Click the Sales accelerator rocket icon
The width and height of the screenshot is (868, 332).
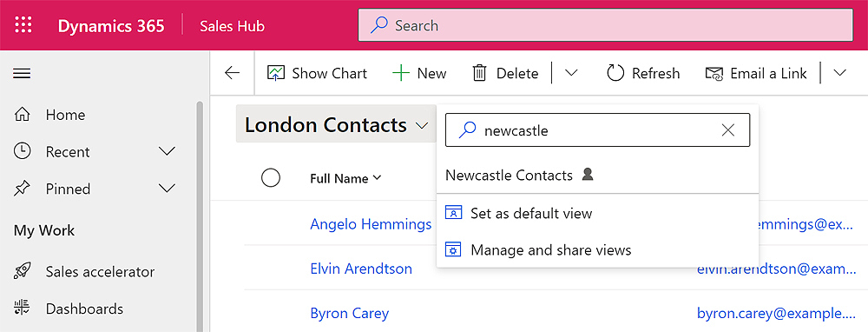(x=23, y=271)
